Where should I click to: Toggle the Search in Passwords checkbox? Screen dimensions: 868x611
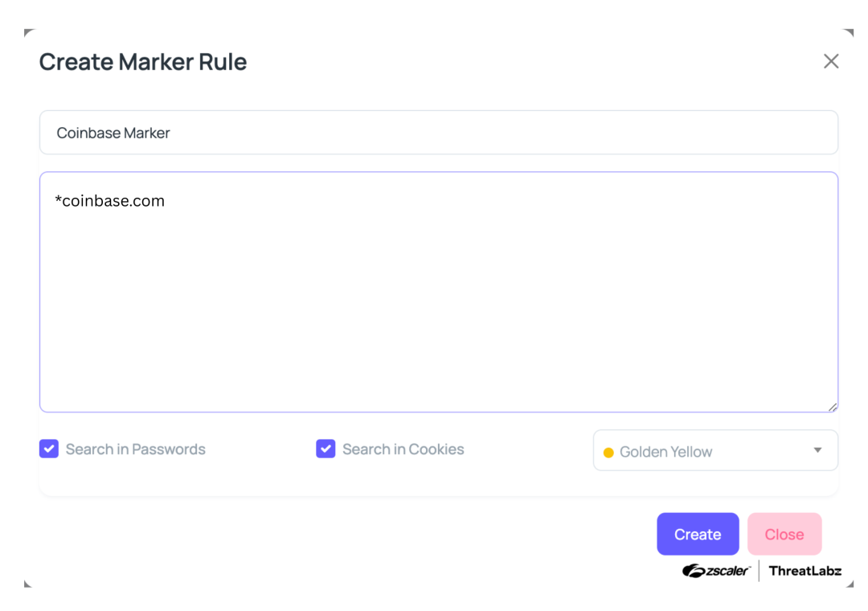point(49,449)
